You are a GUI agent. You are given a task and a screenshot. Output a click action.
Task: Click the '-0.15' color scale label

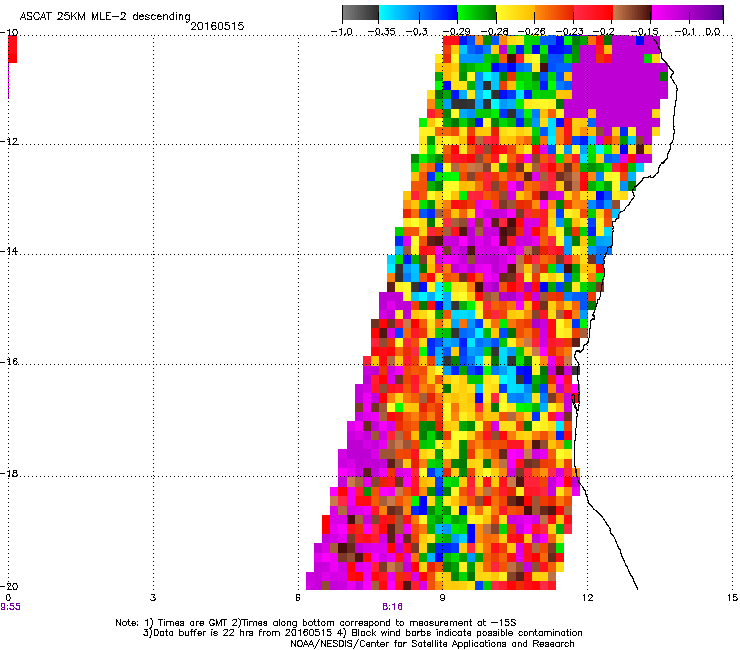[x=644, y=32]
